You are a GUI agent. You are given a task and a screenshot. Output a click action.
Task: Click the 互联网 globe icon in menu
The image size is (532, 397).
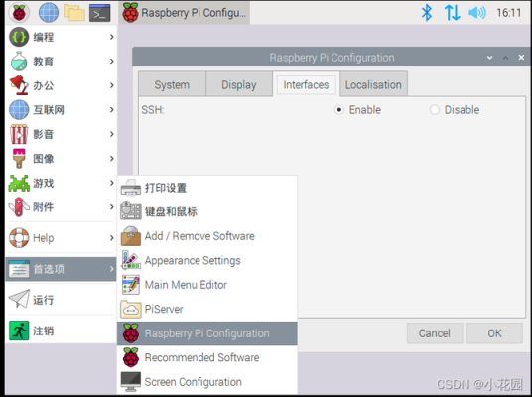[x=19, y=110]
